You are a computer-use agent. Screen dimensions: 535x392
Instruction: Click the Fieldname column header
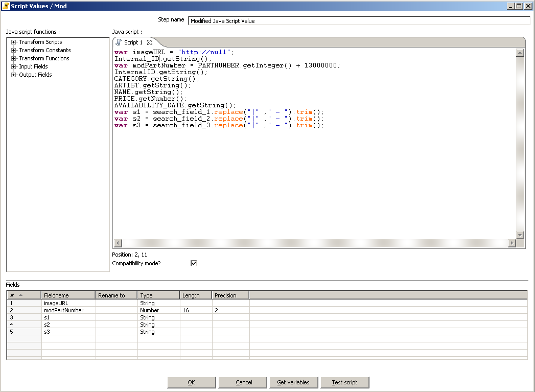tap(68, 295)
